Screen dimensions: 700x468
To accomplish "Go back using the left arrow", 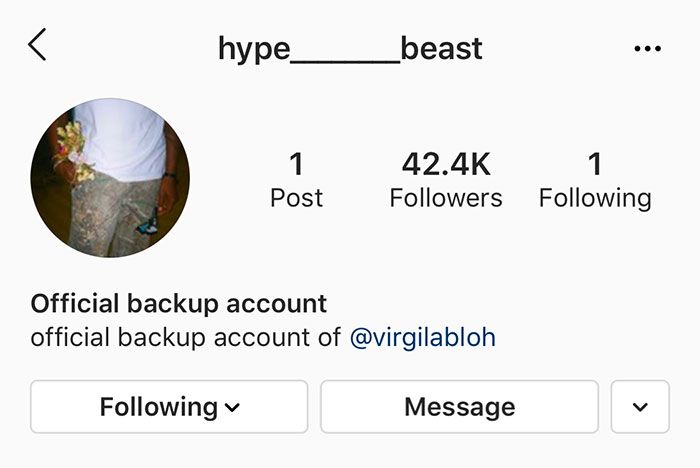I will (x=37, y=45).
